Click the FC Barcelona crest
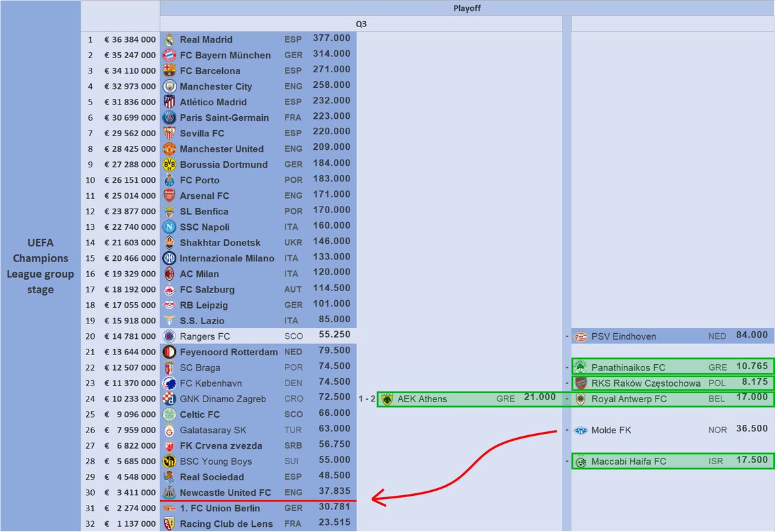 [x=169, y=70]
